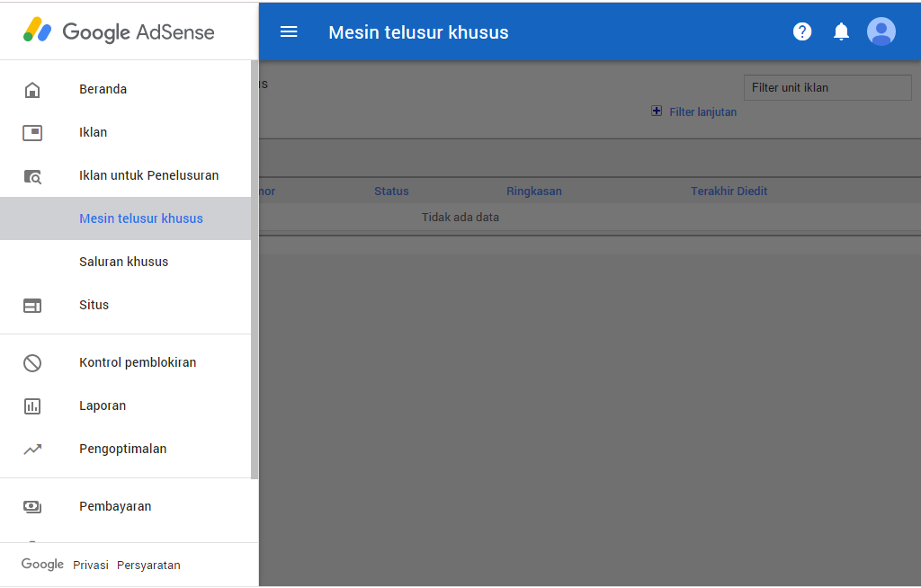
Task: Open Iklan untuk Penelusuran via its icon
Action: tap(32, 176)
